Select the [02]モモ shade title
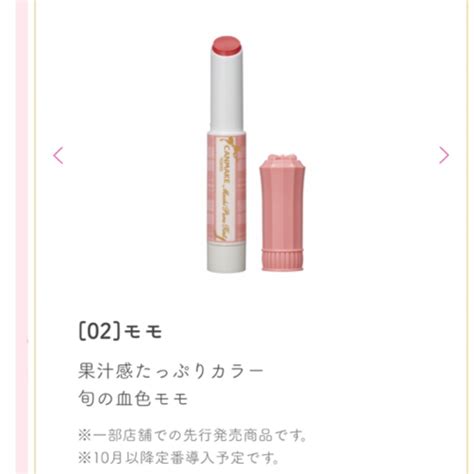Image resolution: width=474 pixels, height=474 pixels. click(x=120, y=332)
